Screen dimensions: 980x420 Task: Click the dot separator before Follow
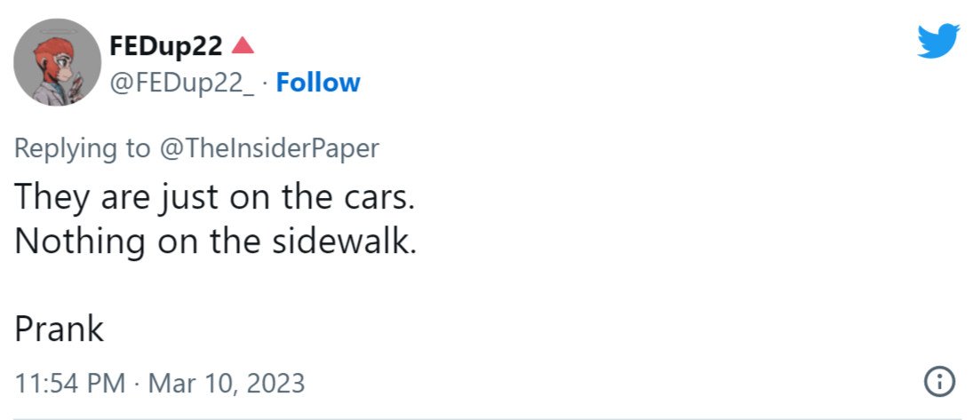point(266,83)
